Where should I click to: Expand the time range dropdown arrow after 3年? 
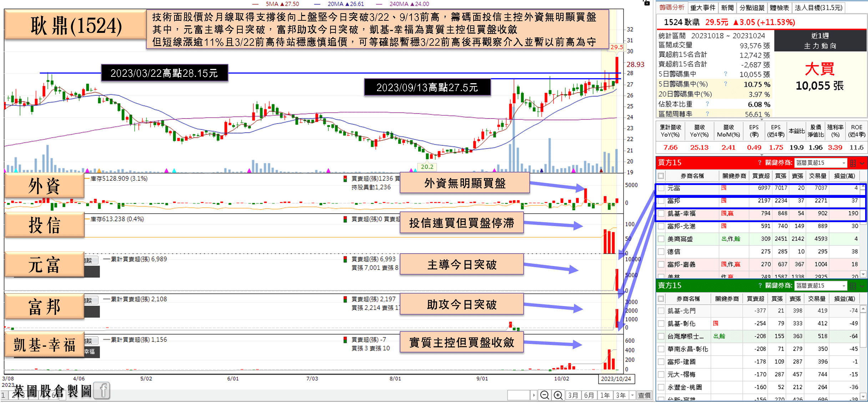click(x=632, y=395)
